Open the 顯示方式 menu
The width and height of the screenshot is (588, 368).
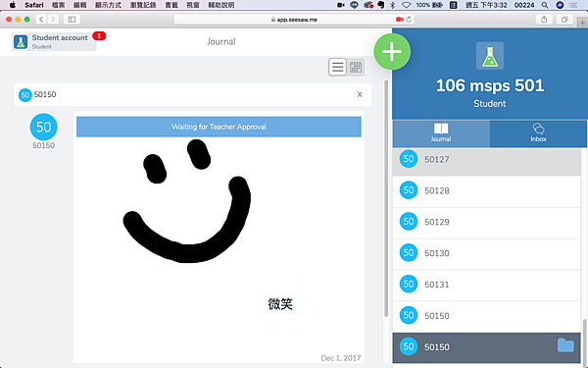tap(109, 5)
